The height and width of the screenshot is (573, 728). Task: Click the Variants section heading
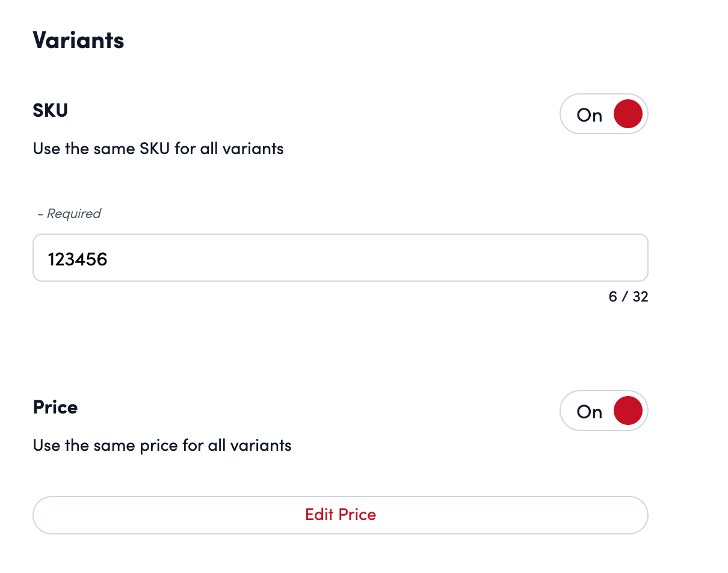(78, 40)
